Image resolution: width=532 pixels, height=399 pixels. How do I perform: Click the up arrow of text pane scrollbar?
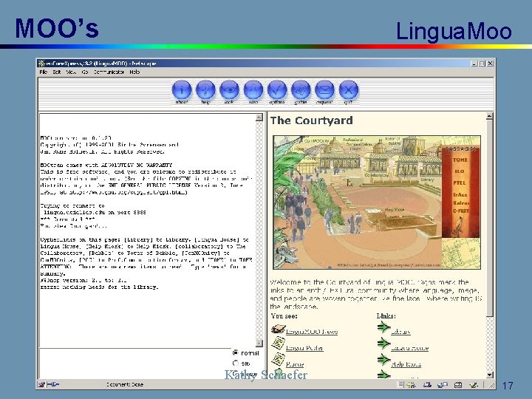(259, 117)
